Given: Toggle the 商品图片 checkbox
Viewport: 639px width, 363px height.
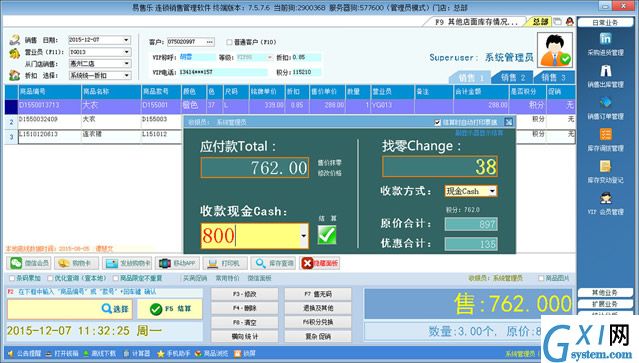Looking at the screenshot, I should [541, 278].
